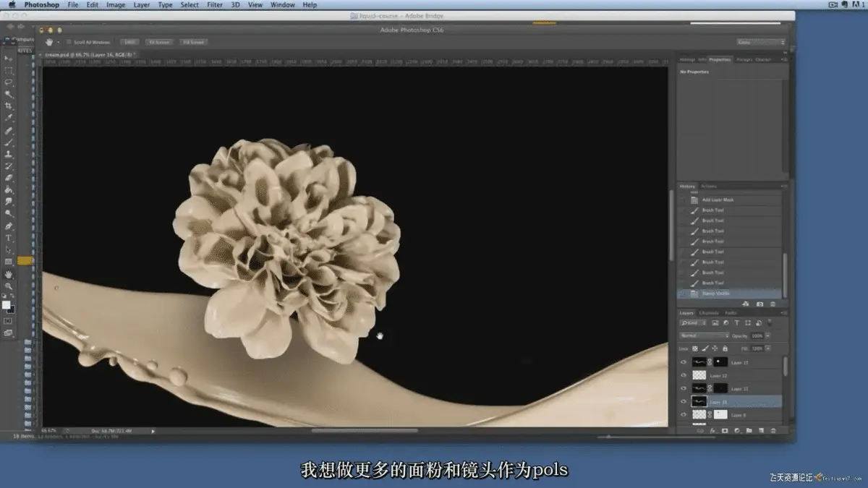Image resolution: width=868 pixels, height=488 pixels.
Task: Select the Pen tool
Action: [x=9, y=226]
